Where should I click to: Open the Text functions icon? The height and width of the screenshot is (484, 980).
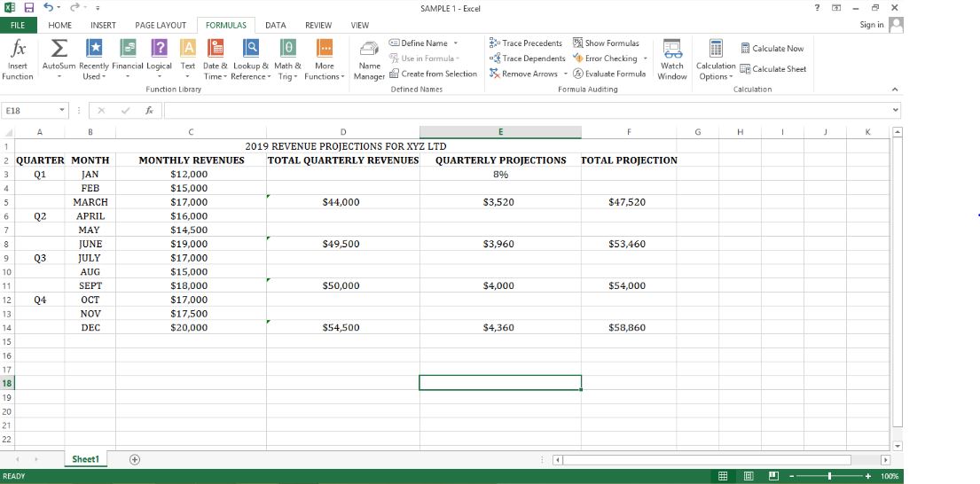[188, 49]
